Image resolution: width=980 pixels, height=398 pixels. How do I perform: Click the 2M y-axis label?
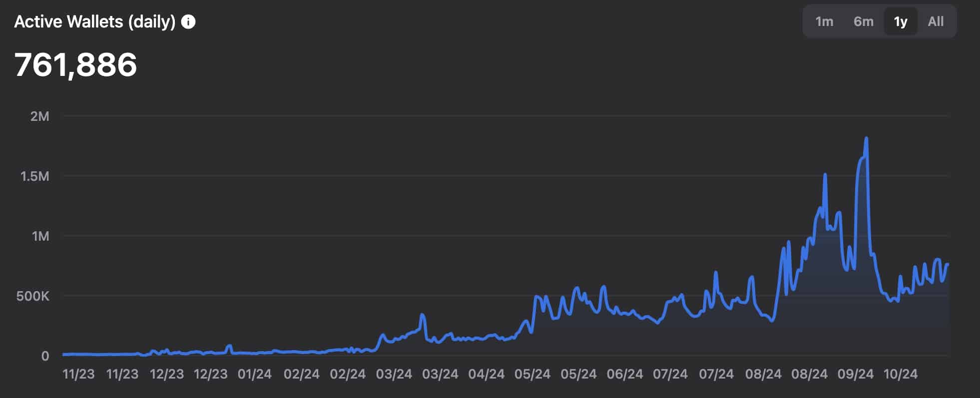coord(40,116)
